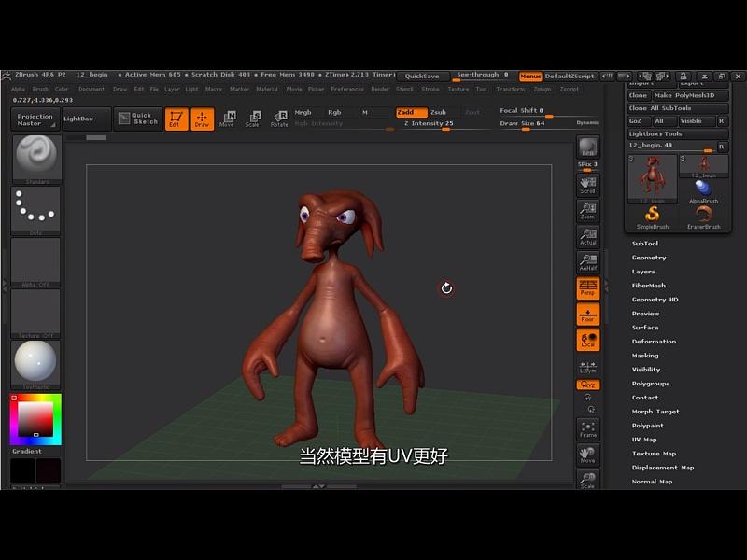Select the EraserBrush tool

tap(704, 217)
